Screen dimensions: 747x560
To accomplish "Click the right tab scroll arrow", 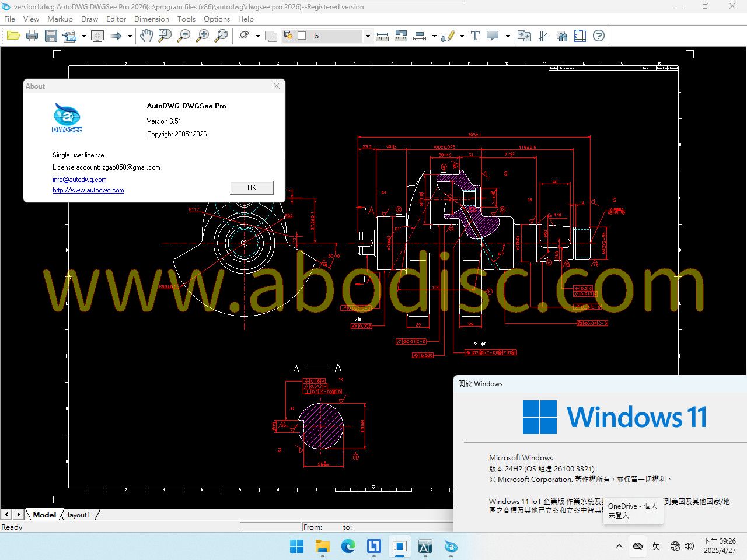I will (x=19, y=514).
